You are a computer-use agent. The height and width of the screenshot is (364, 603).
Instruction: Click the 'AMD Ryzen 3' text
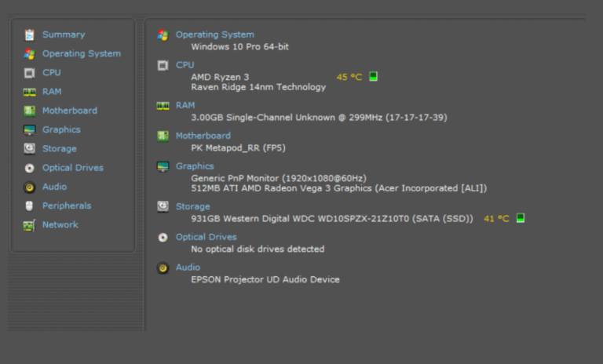tap(220, 77)
